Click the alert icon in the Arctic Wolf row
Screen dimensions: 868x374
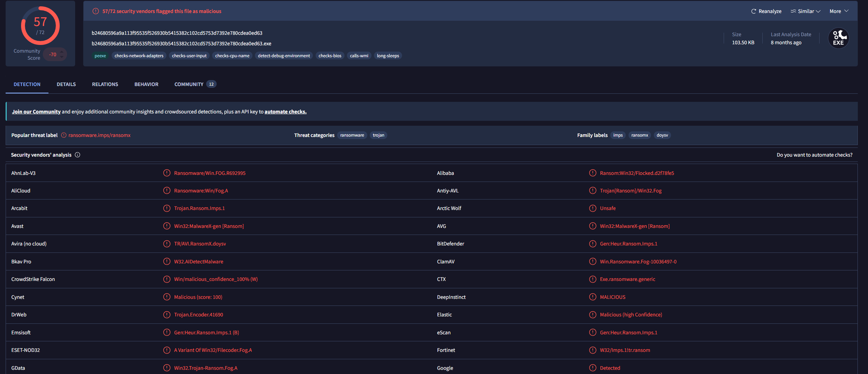coord(593,208)
